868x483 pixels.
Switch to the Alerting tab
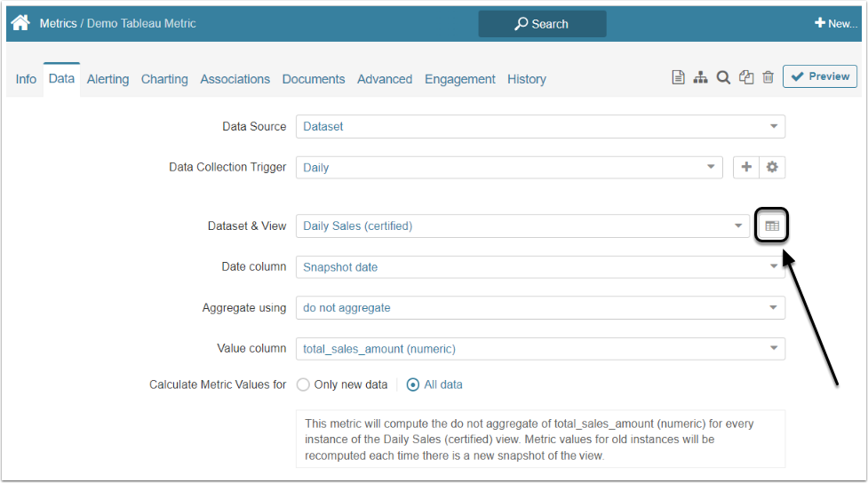tap(108, 79)
